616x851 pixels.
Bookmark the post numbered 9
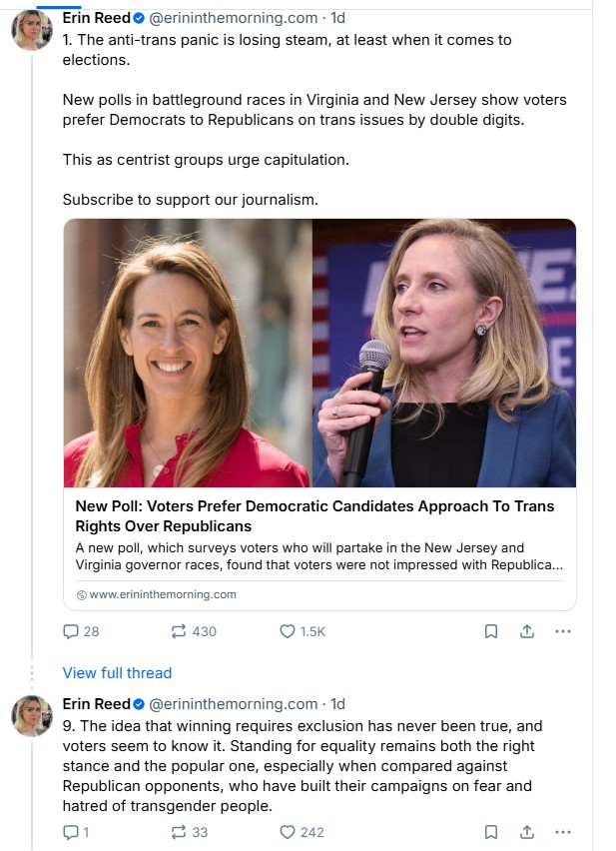(491, 832)
